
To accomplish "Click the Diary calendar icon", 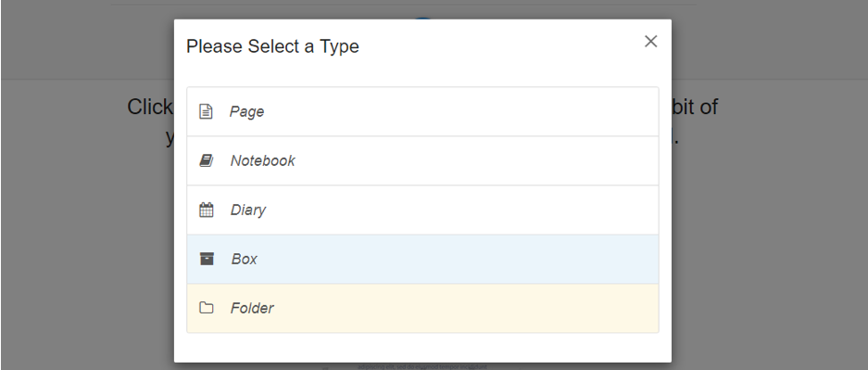I will point(206,210).
